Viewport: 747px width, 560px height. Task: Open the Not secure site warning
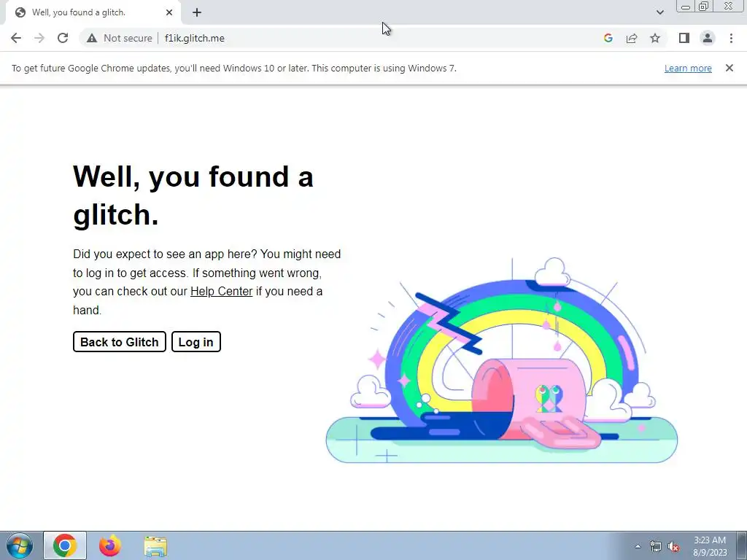[120, 38]
